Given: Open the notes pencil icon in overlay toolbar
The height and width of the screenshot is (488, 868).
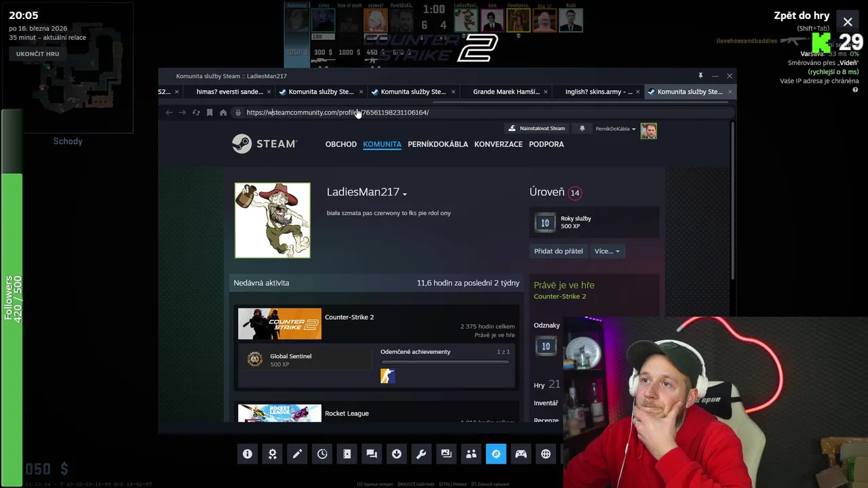Looking at the screenshot, I should [297, 454].
